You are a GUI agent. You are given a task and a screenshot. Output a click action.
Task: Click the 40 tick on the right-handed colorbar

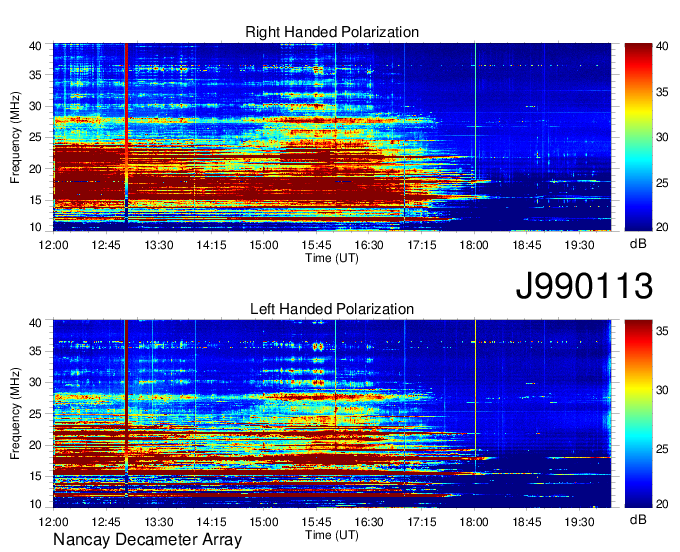[x=662, y=46]
